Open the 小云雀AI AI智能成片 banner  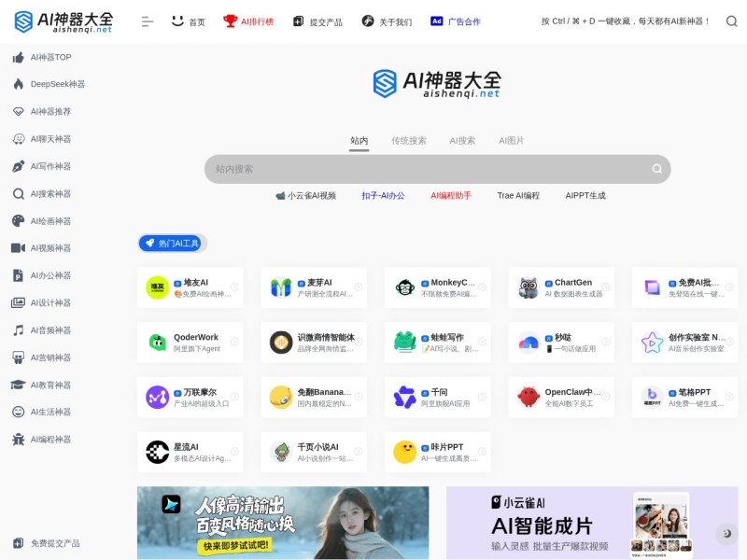point(592,523)
